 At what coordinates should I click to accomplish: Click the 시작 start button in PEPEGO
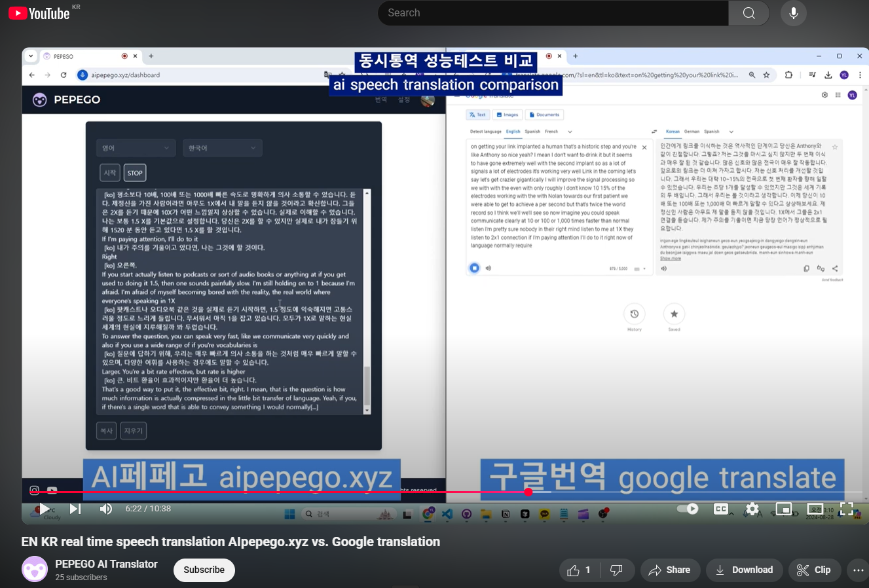pos(109,173)
